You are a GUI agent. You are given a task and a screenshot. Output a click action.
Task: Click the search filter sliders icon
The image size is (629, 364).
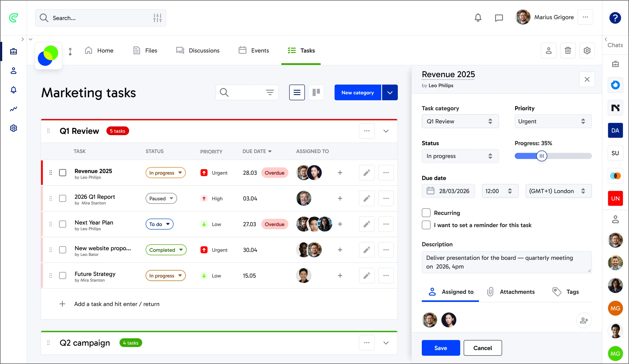pyautogui.click(x=157, y=18)
